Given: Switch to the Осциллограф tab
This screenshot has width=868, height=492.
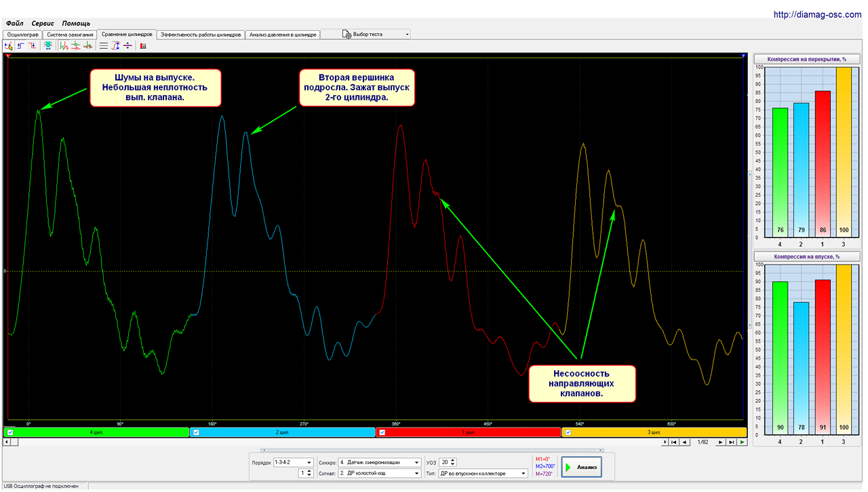Looking at the screenshot, I should coord(22,34).
